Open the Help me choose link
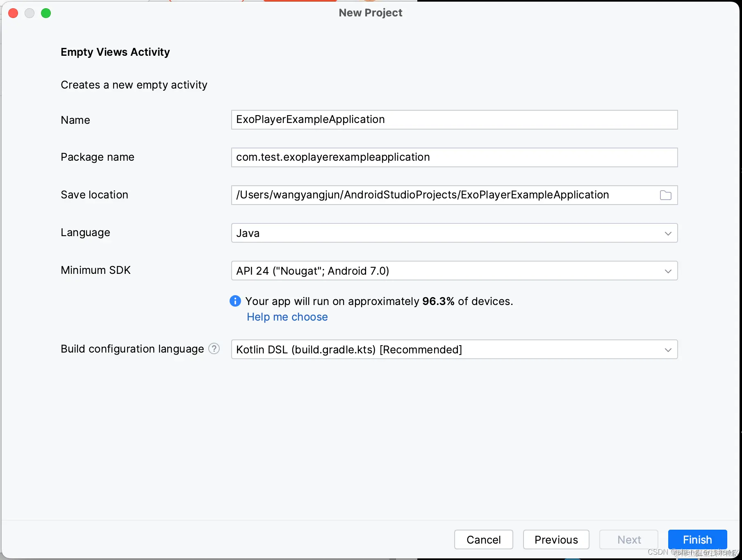This screenshot has height=560, width=742. click(x=287, y=317)
